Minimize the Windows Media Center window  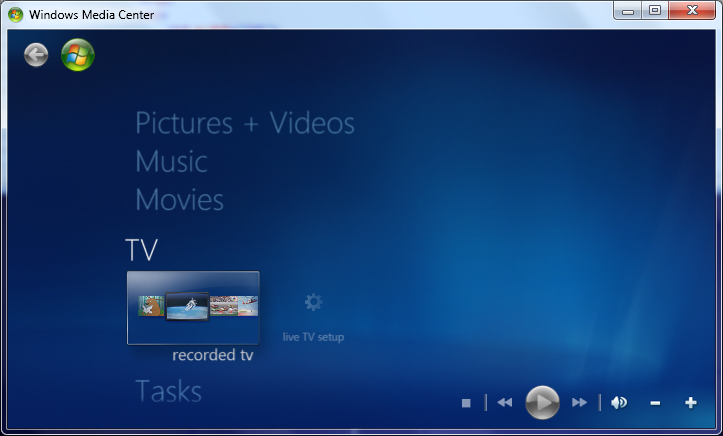(628, 11)
